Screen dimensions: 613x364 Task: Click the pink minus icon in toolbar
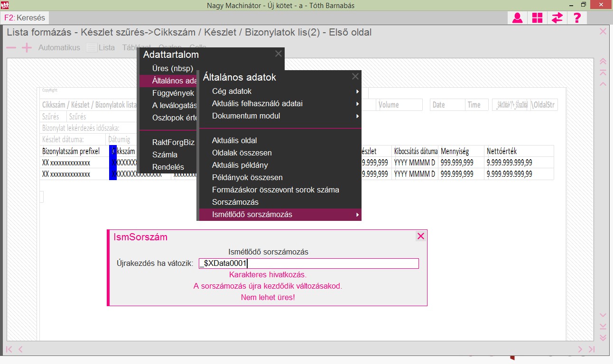click(11, 47)
